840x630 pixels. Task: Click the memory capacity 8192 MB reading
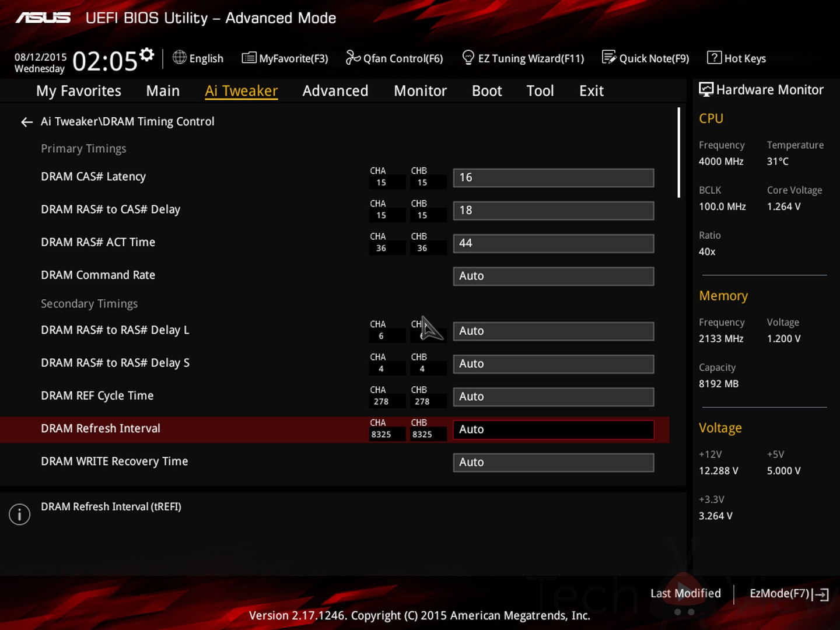click(x=719, y=384)
